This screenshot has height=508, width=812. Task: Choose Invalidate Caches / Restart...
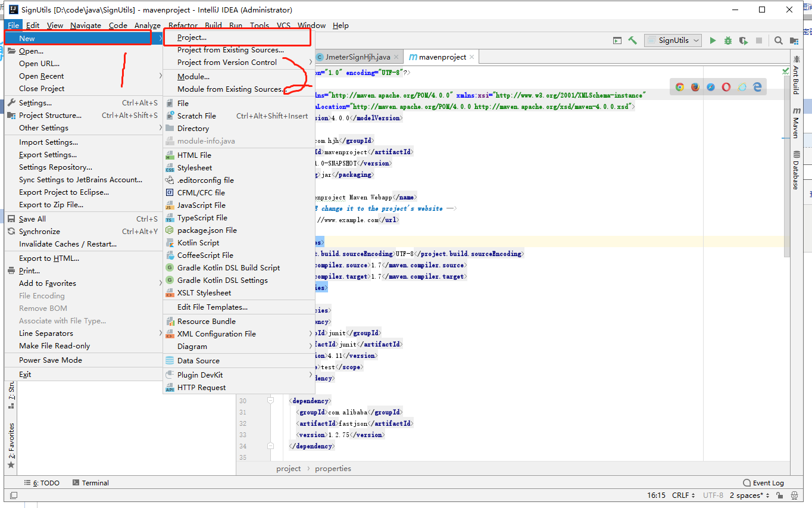click(83, 244)
